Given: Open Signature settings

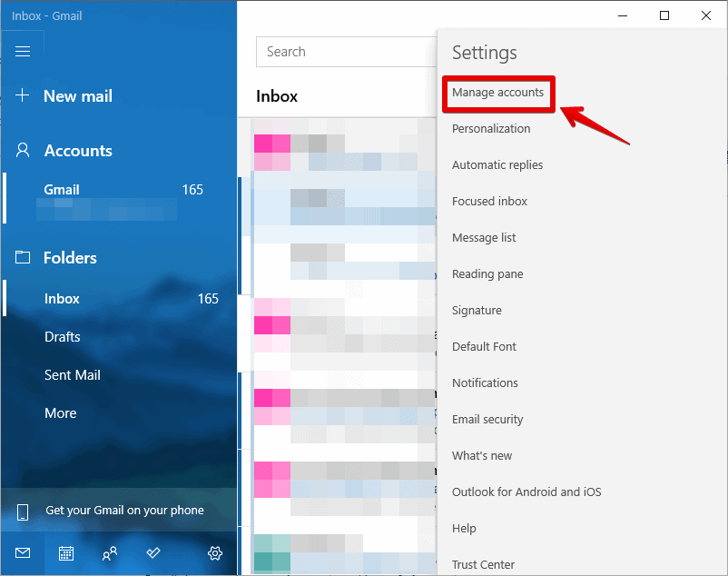Looking at the screenshot, I should click(x=477, y=311).
